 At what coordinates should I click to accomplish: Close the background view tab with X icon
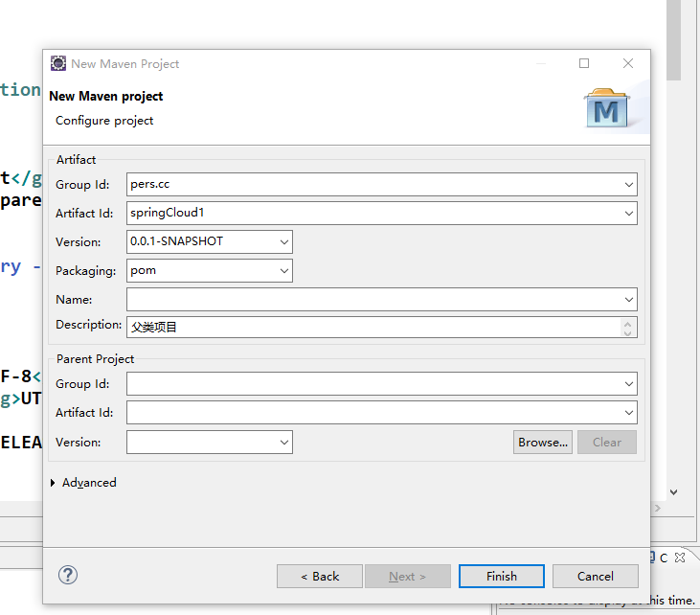point(680,558)
